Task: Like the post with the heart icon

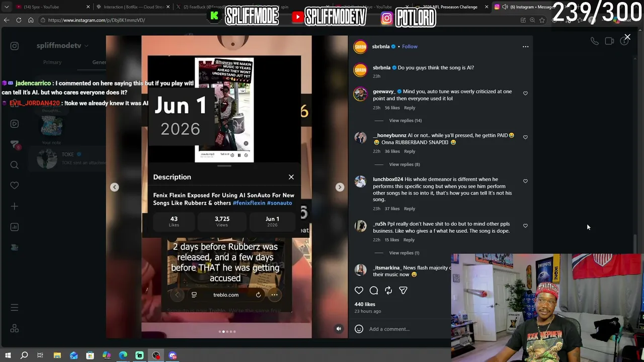Action: (x=359, y=290)
